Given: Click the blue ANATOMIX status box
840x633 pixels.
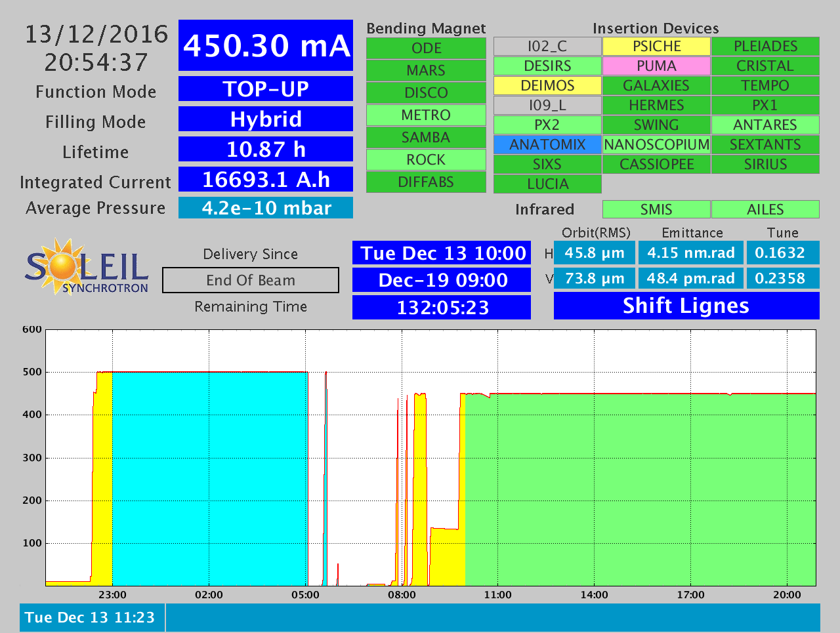Looking at the screenshot, I should pos(547,144).
